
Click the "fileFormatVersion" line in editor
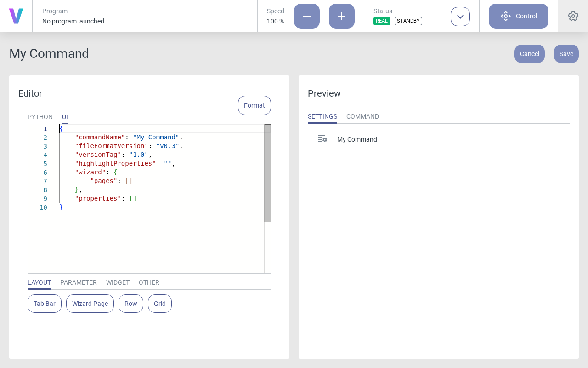[x=129, y=146]
